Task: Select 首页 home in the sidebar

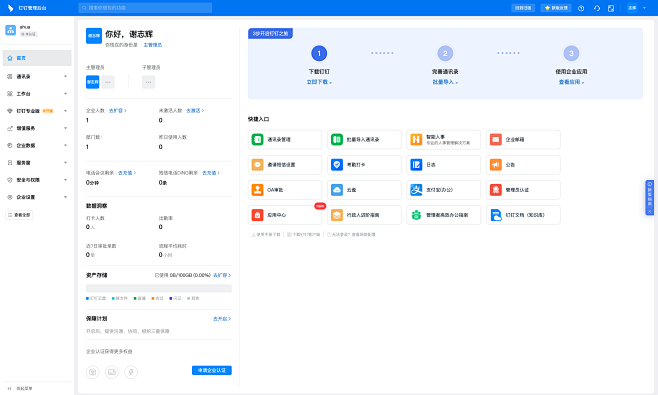Action: [37, 58]
